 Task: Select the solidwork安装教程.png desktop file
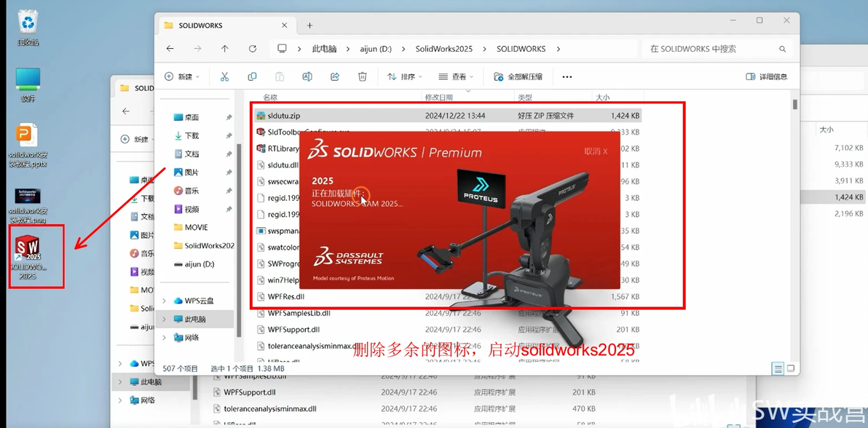(28, 206)
